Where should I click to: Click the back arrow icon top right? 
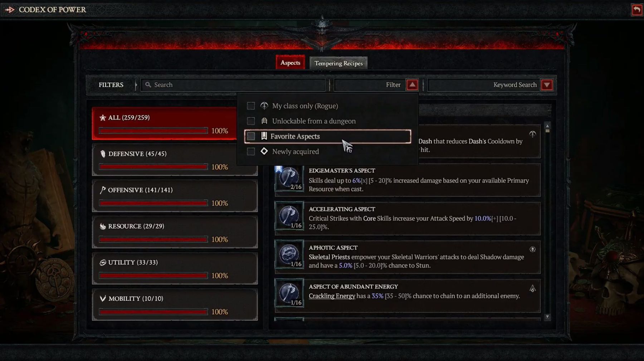click(x=637, y=10)
